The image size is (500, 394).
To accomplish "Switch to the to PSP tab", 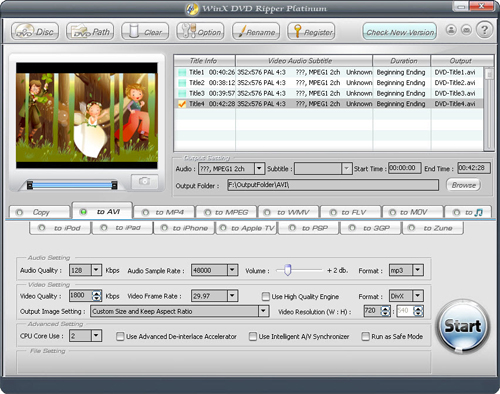I will (308, 228).
